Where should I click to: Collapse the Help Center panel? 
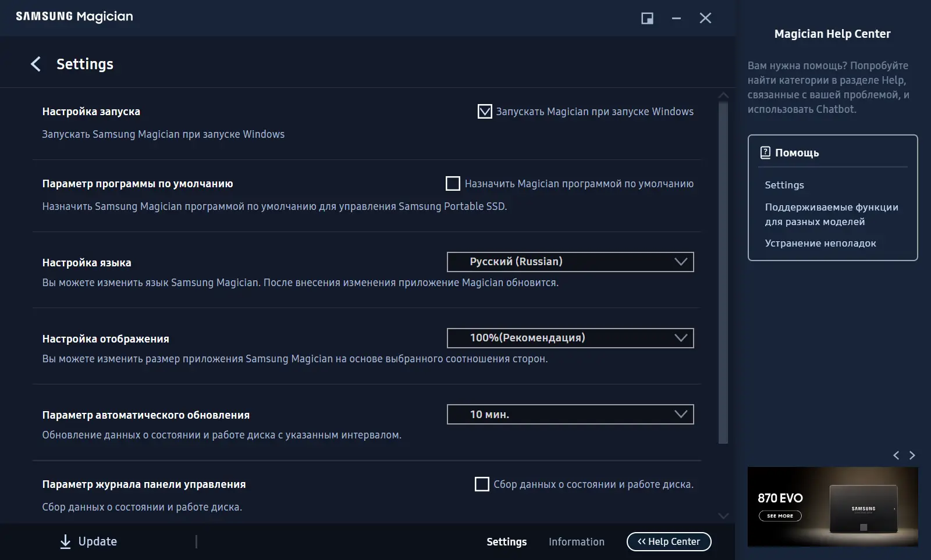point(669,541)
